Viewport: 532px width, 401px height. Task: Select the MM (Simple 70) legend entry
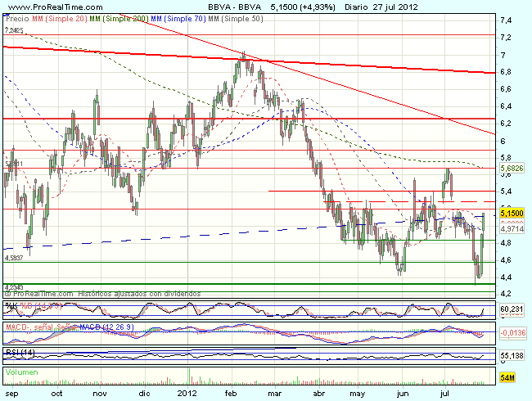point(178,19)
